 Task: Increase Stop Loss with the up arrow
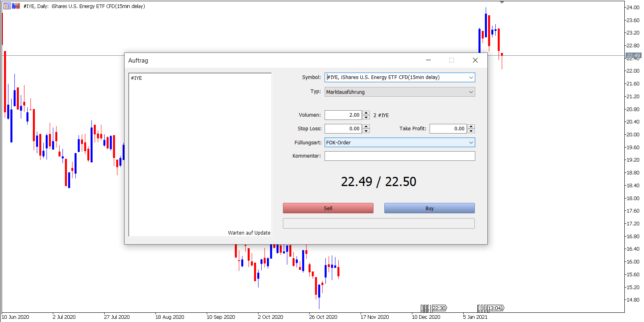[366, 126]
